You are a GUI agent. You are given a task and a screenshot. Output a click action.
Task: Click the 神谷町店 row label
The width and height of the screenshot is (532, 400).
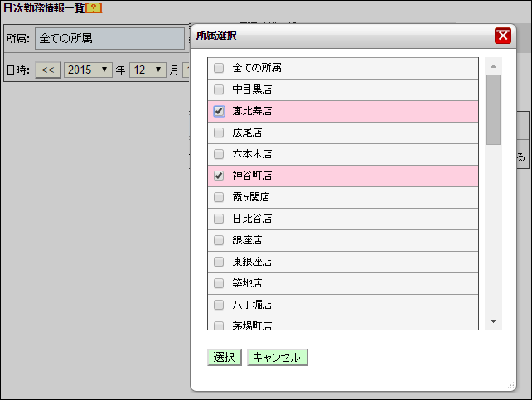[252, 176]
